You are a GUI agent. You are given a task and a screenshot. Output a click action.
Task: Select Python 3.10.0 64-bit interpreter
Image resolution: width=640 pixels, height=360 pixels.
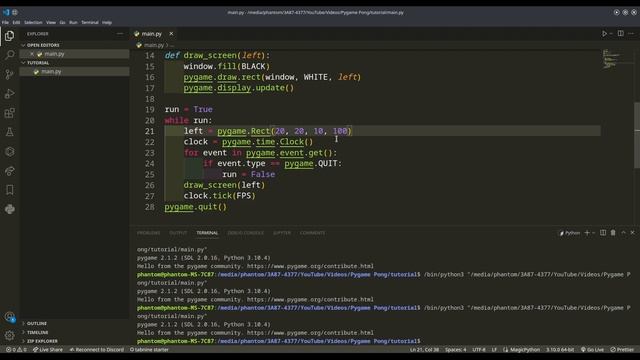(560, 349)
